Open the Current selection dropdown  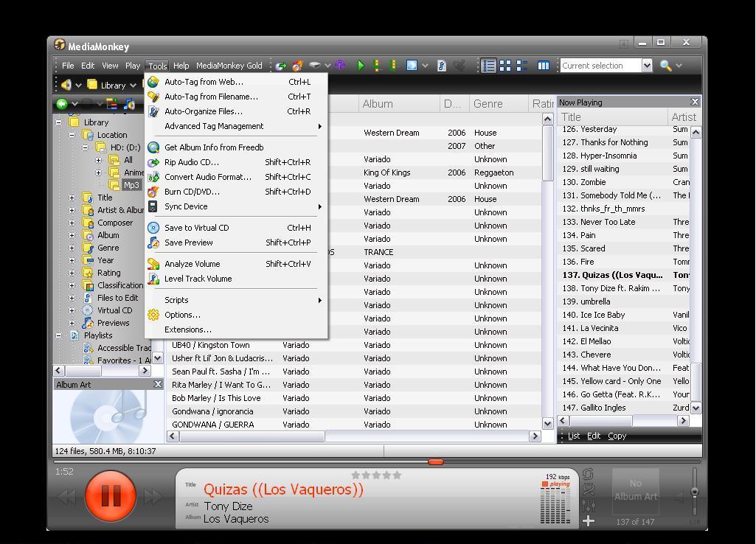[647, 66]
